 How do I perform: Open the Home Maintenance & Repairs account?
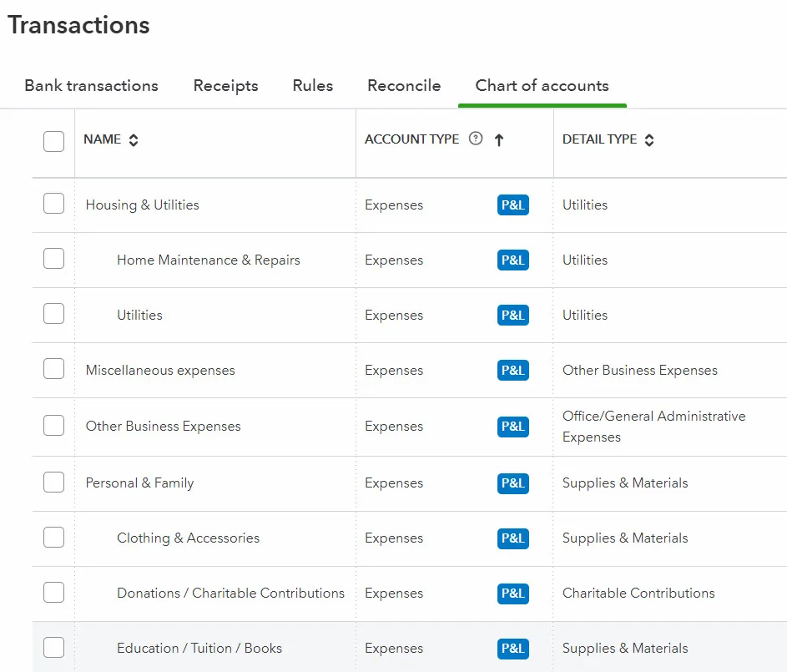pos(208,260)
